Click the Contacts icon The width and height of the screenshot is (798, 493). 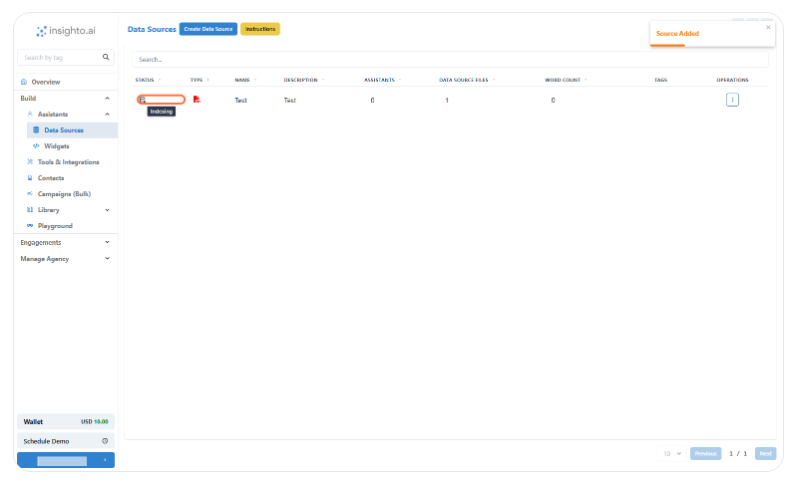click(x=30, y=178)
